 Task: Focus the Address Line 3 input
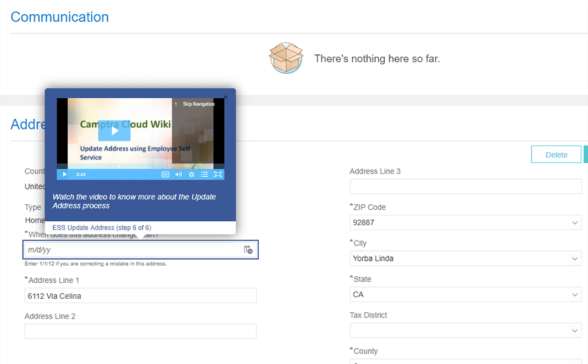(x=465, y=187)
